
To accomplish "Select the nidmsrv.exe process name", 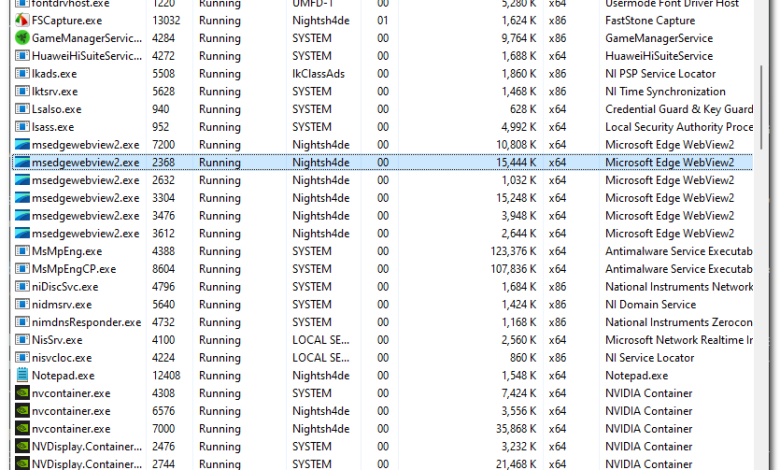I will click(x=62, y=305).
